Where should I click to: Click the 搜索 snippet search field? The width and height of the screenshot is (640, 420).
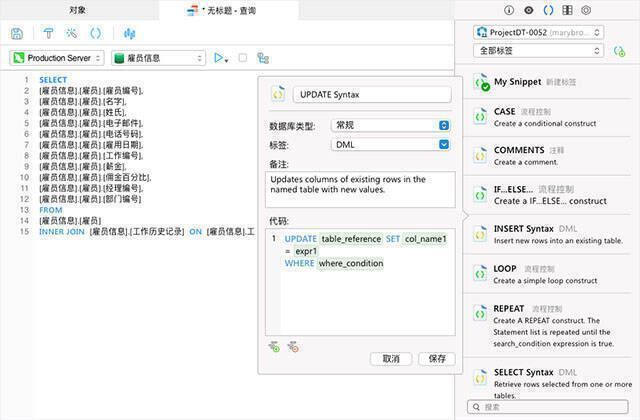(550, 407)
